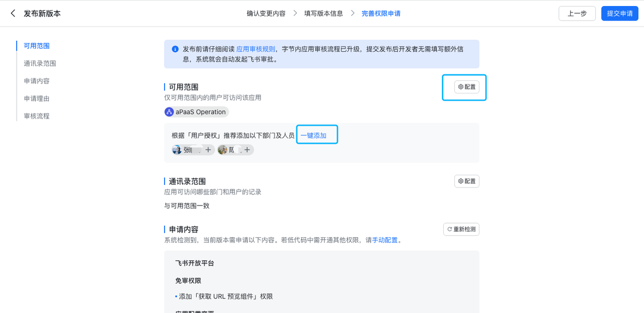Click step 完善权限申请

pos(381,14)
